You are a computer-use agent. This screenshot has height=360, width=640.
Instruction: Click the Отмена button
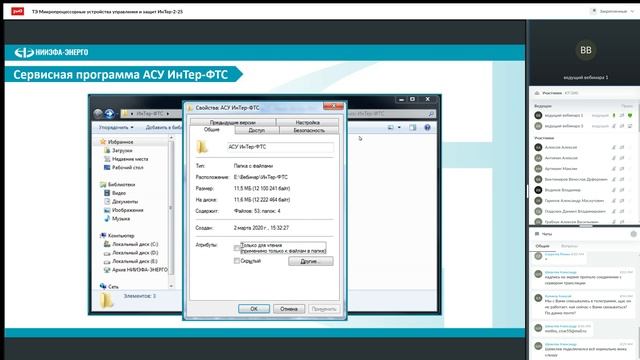tap(289, 309)
